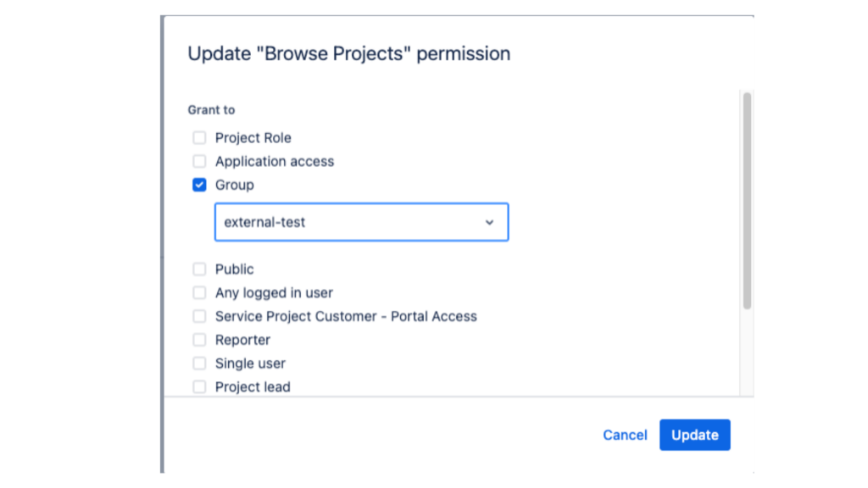This screenshot has width=868, height=488.
Task: Enable Service Project Customer - Portal Access checkbox
Action: (199, 316)
